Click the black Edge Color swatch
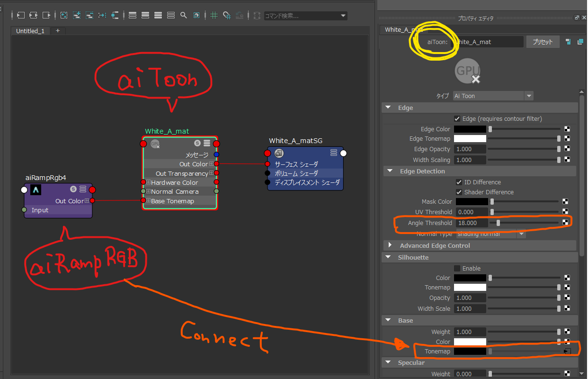Screen dimensions: 588x379 coord(470,129)
